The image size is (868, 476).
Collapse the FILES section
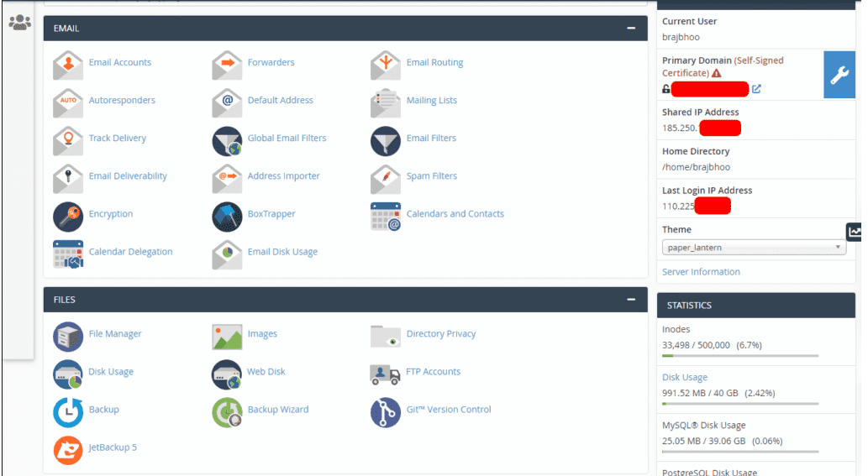pyautogui.click(x=631, y=300)
